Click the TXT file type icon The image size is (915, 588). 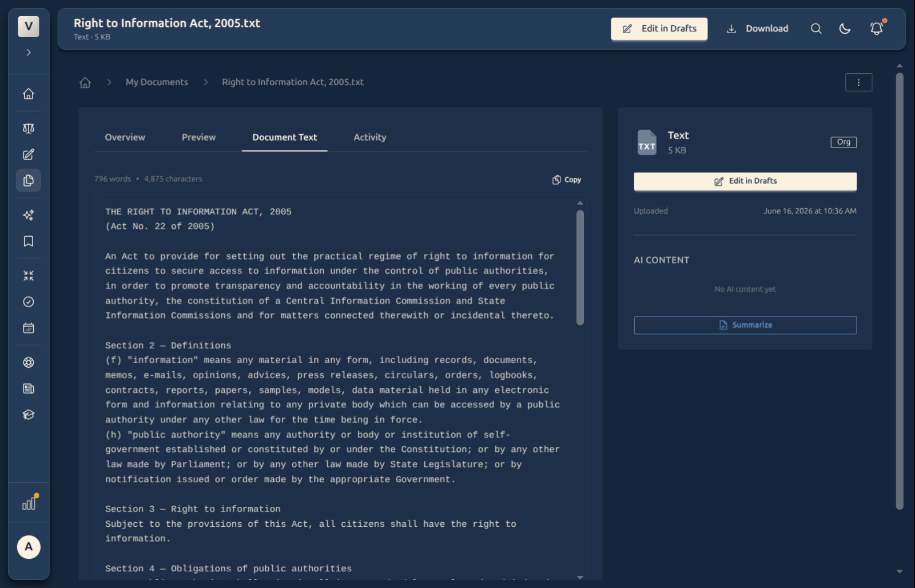tap(647, 142)
